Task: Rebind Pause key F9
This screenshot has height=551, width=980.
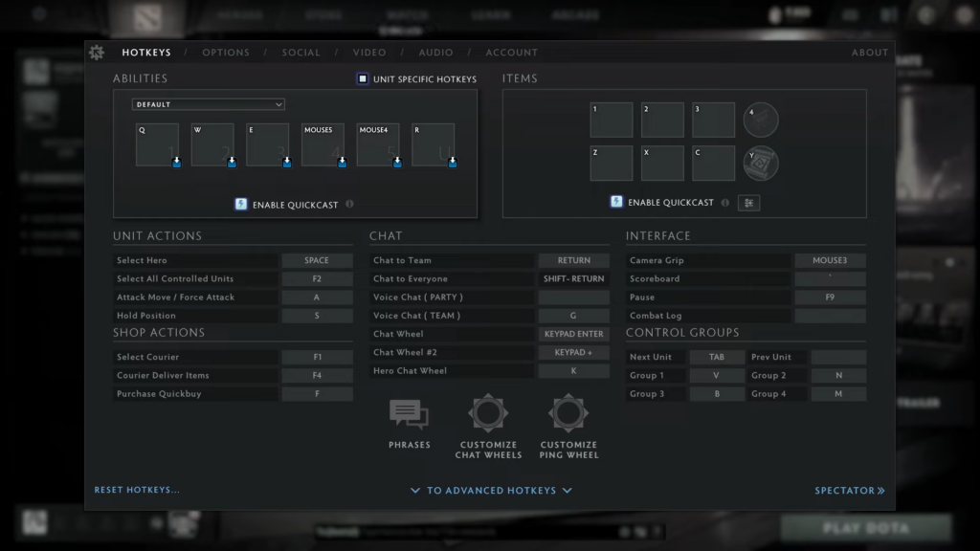Action: point(830,297)
